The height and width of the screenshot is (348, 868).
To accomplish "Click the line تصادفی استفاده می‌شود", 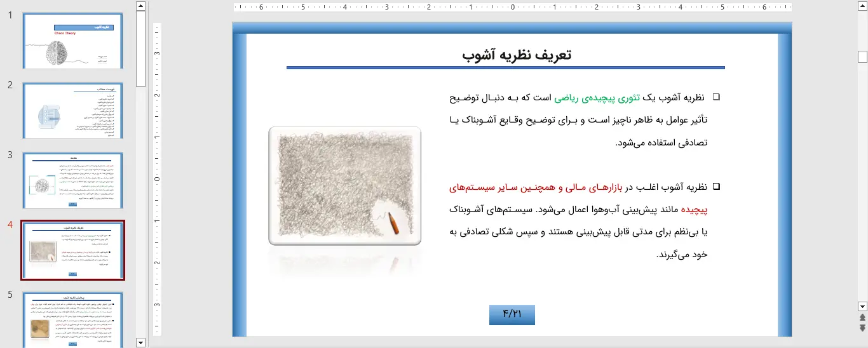I will pyautogui.click(x=661, y=143).
